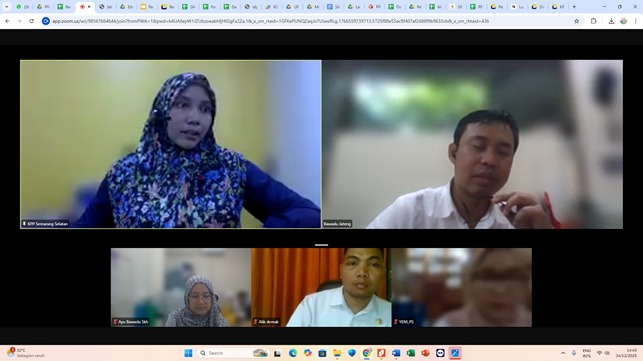Image resolution: width=643 pixels, height=361 pixels.
Task: Bookmark this page with the star
Action: click(577, 21)
